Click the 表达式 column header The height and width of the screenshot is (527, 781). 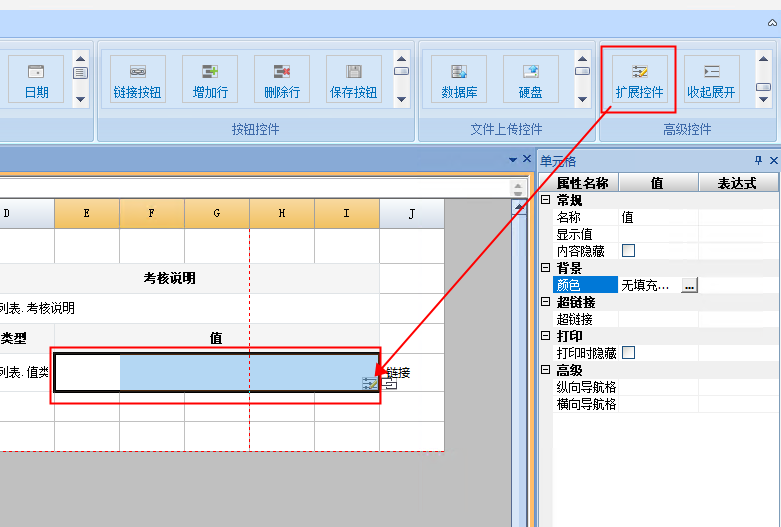[738, 183]
